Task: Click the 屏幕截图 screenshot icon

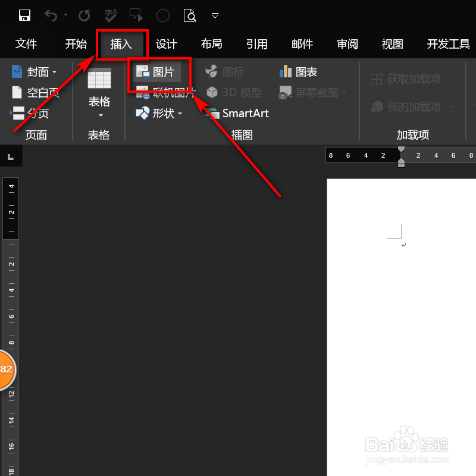Action: tap(285, 92)
